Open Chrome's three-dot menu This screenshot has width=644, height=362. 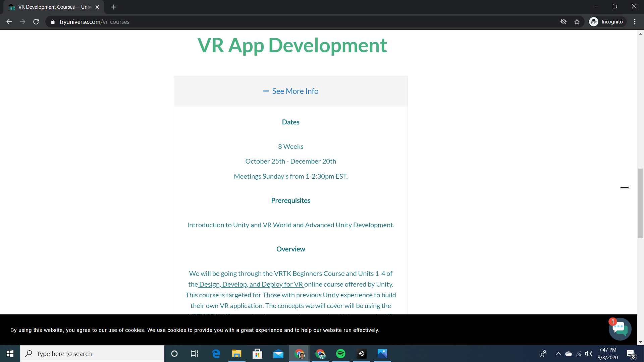tap(635, 22)
